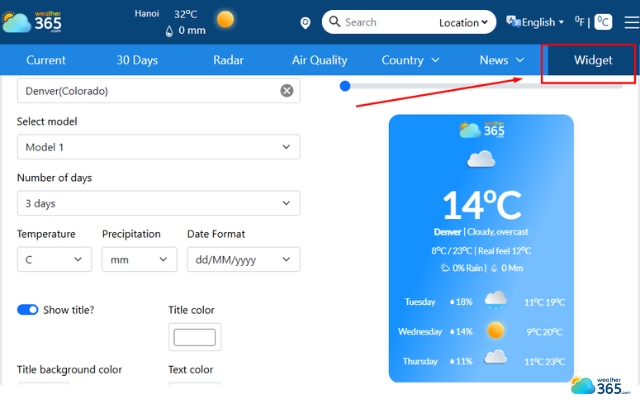Click the 'Select model' label
Screen dimensions: 640x400
tap(47, 121)
